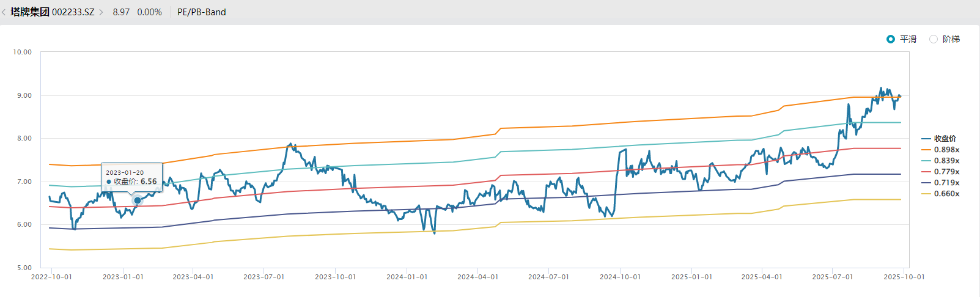Screen dimensions: 980x297
Task: Click the 8.97 latest price
Action: point(121,12)
